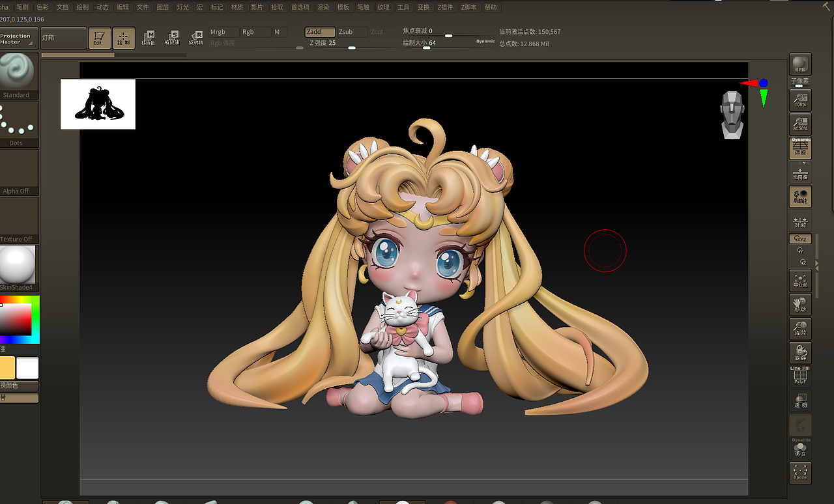Activate the symmetry (对称) icon
Image resolution: width=834 pixels, height=504 pixels.
point(800,221)
